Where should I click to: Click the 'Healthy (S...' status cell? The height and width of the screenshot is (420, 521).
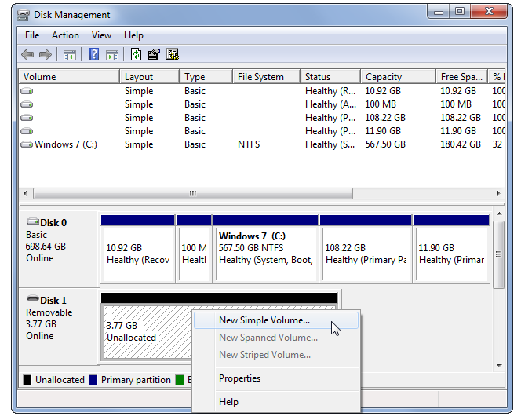(x=330, y=144)
